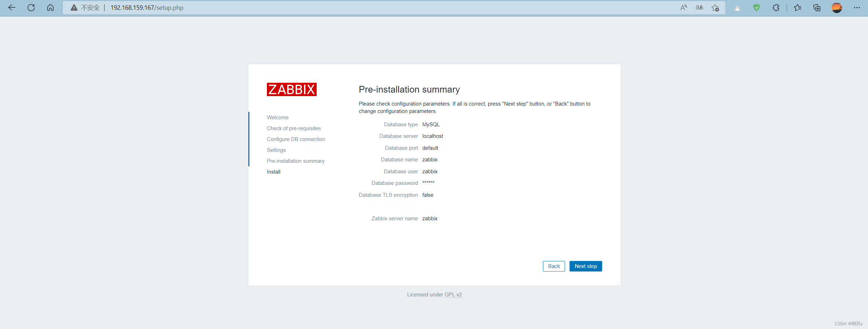Open the browser settings and more menu
Image resolution: width=868 pixels, height=329 pixels.
coord(857,8)
